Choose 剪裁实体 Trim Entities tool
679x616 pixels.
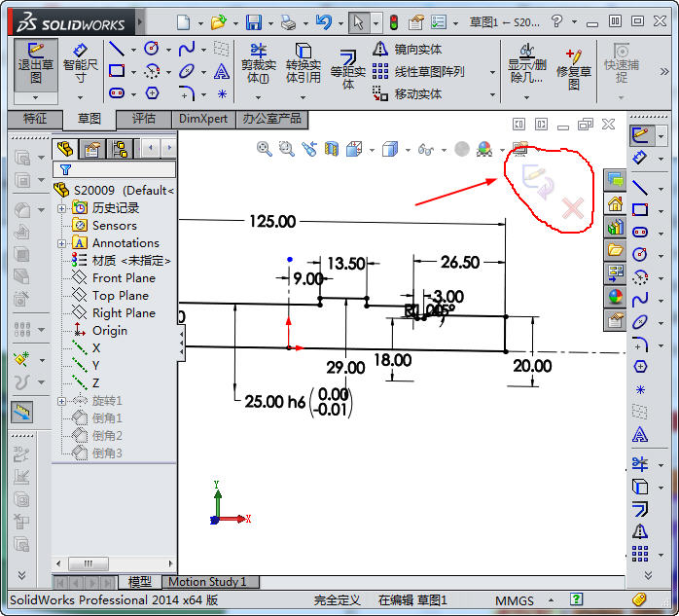pyautogui.click(x=258, y=63)
